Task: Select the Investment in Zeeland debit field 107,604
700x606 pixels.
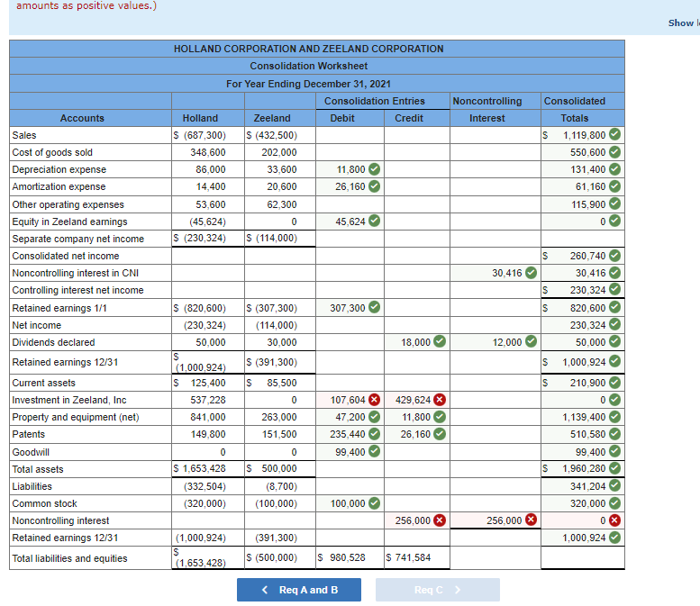Action: (x=350, y=400)
